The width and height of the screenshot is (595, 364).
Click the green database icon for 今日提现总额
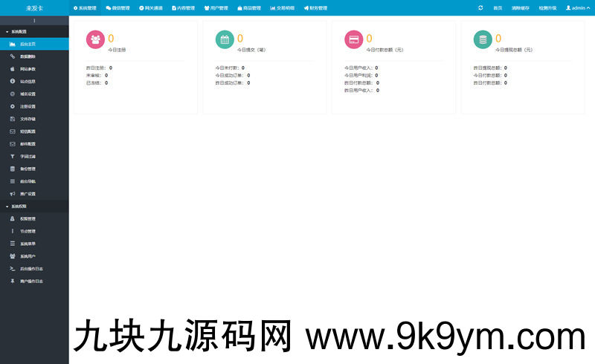tap(483, 40)
